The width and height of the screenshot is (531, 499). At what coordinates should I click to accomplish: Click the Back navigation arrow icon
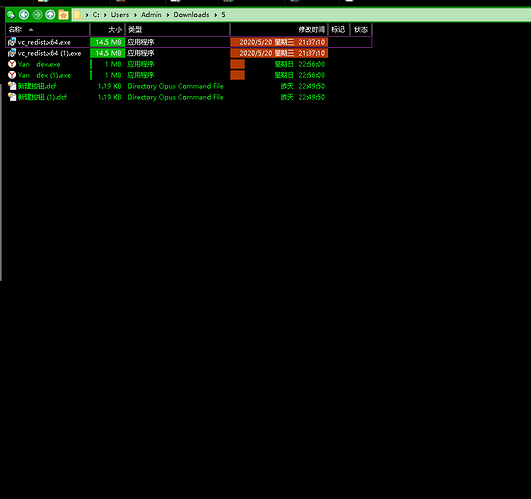pyautogui.click(x=24, y=15)
